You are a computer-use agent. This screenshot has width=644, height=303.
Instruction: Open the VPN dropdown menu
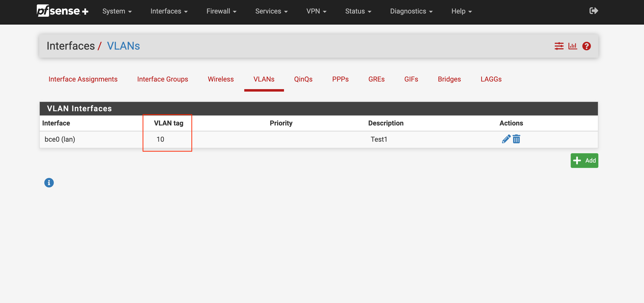click(317, 11)
